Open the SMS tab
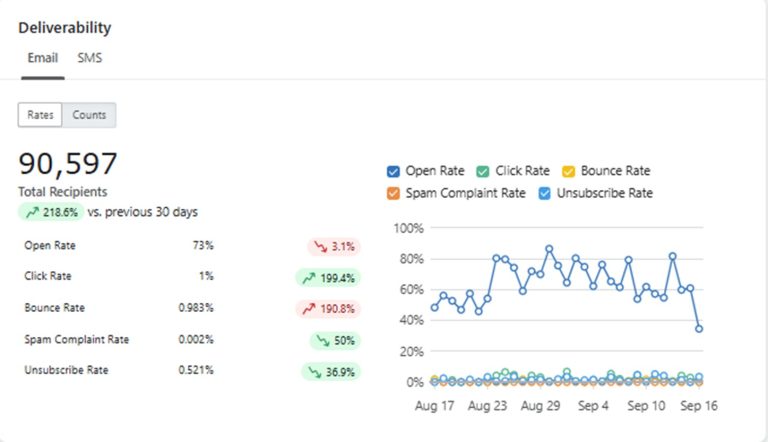 click(90, 58)
